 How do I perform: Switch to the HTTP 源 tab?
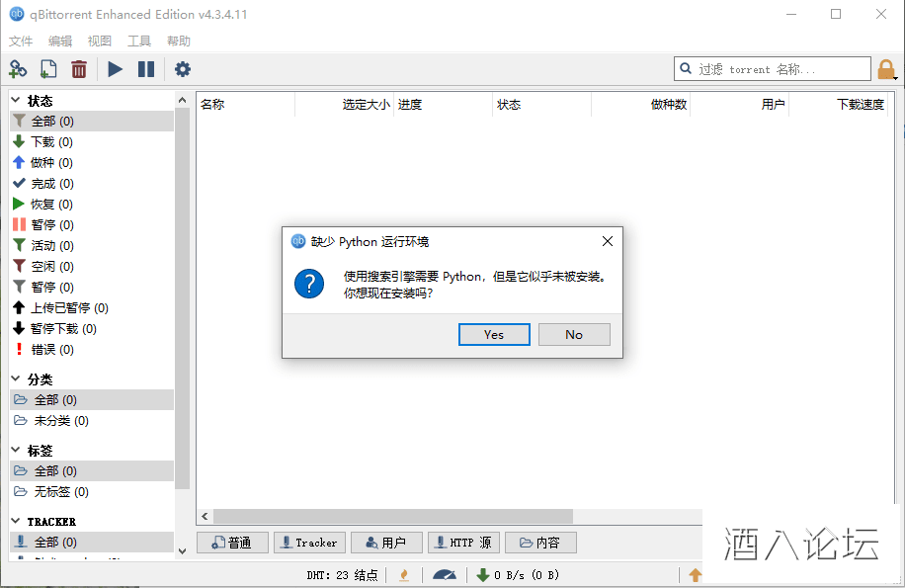(x=463, y=543)
